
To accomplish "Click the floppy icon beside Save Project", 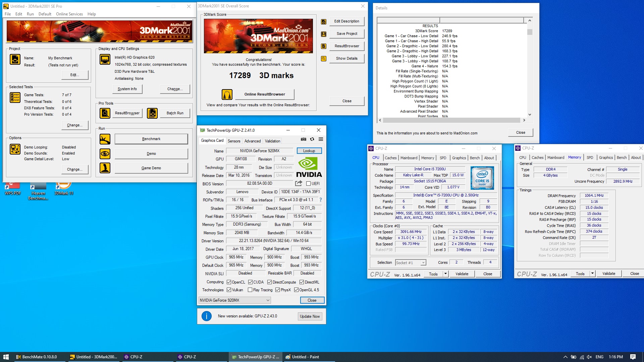I will coord(324,34).
